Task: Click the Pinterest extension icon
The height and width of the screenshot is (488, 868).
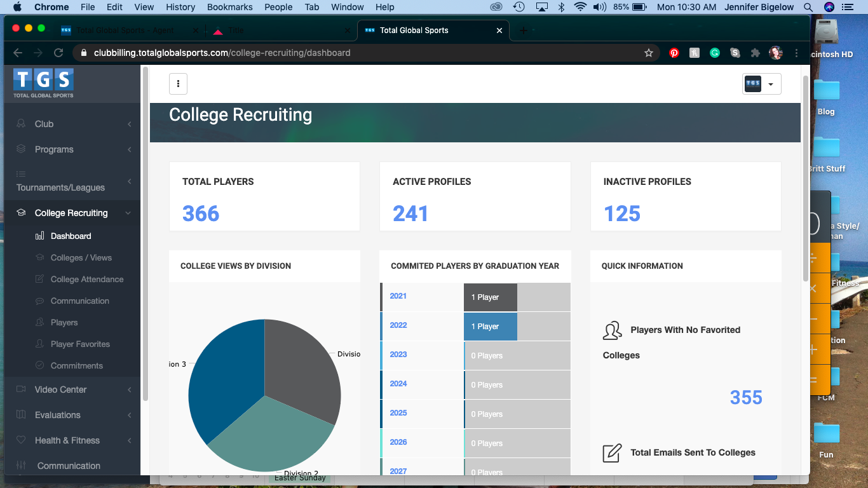Action: click(x=674, y=53)
